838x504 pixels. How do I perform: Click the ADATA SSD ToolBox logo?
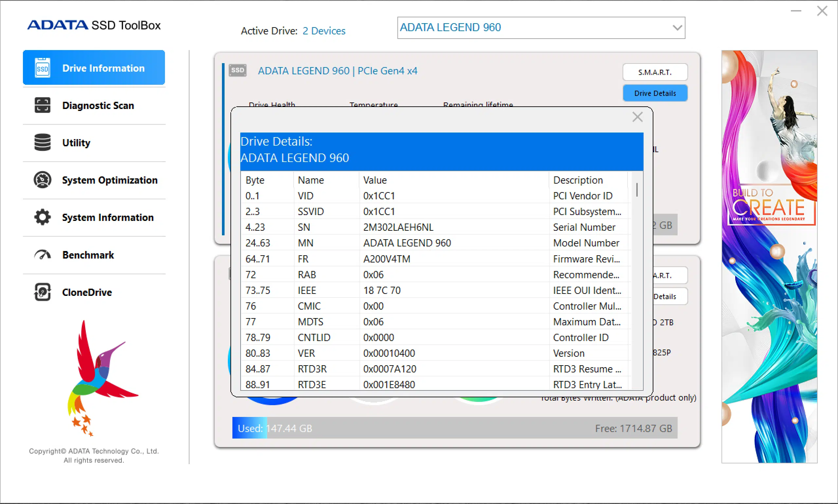coord(94,25)
